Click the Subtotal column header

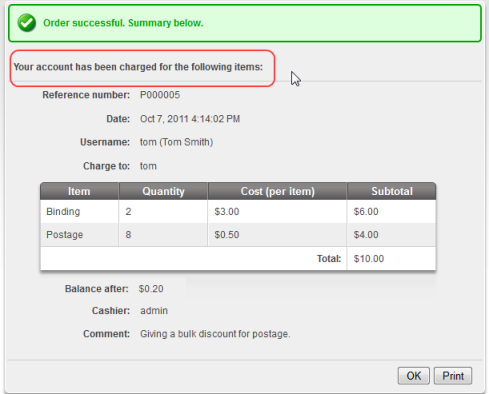point(392,191)
